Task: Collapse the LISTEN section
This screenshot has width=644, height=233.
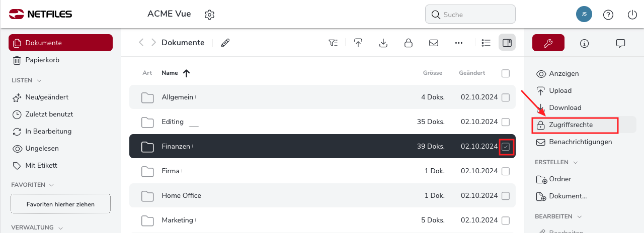Action: [39, 80]
